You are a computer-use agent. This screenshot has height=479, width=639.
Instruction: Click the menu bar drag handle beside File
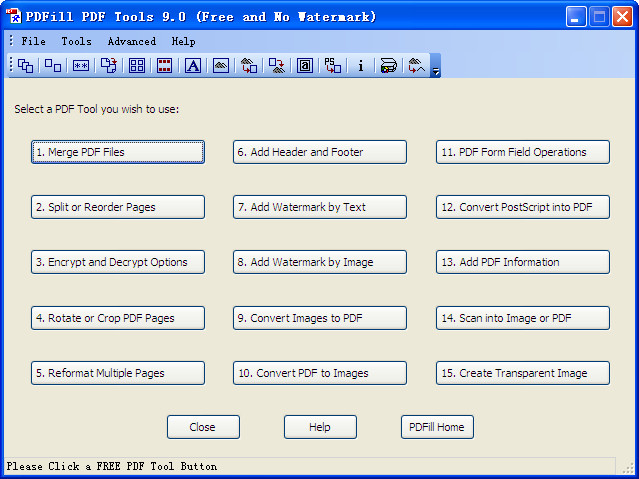click(11, 41)
